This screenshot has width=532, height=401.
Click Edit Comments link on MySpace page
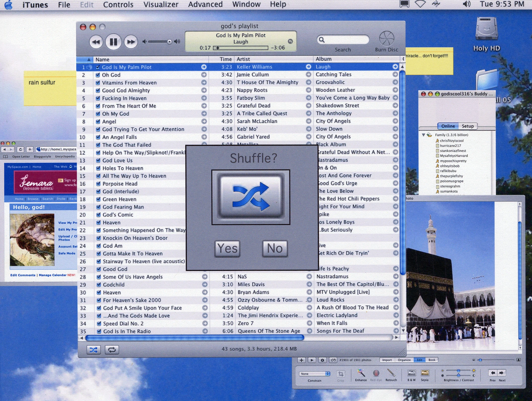click(23, 275)
